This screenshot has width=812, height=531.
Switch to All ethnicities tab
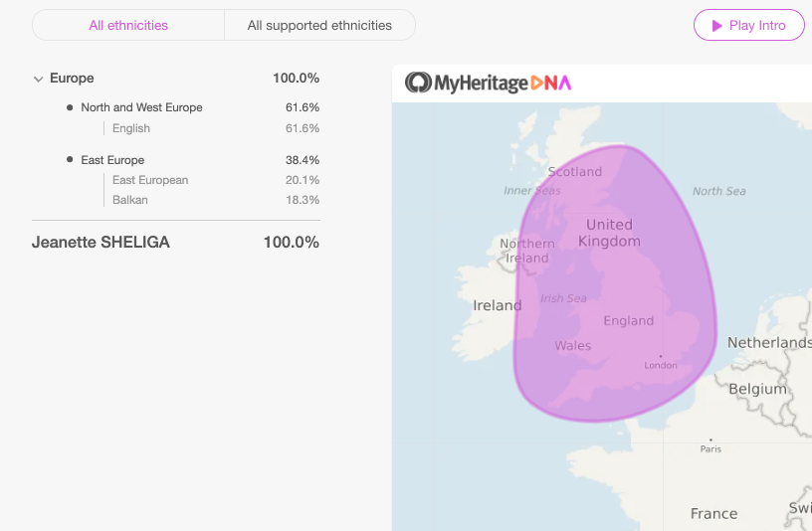point(128,26)
